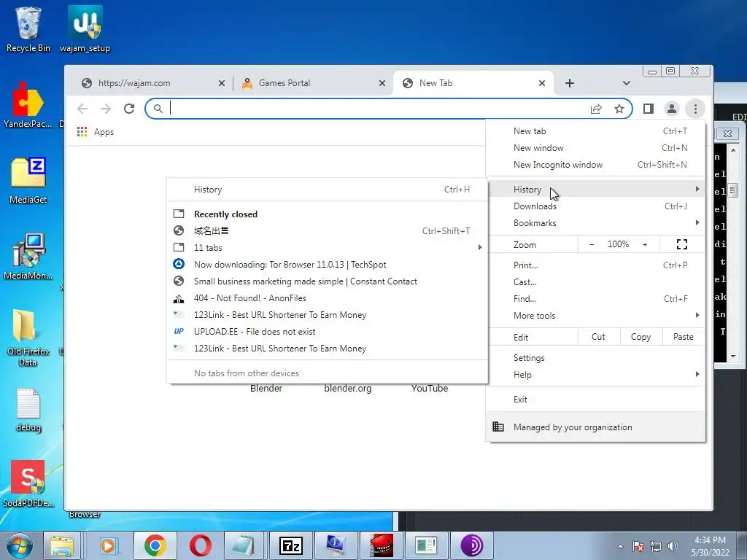The width and height of the screenshot is (747, 560).
Task: Increase zoom with the plus button
Action: (645, 244)
